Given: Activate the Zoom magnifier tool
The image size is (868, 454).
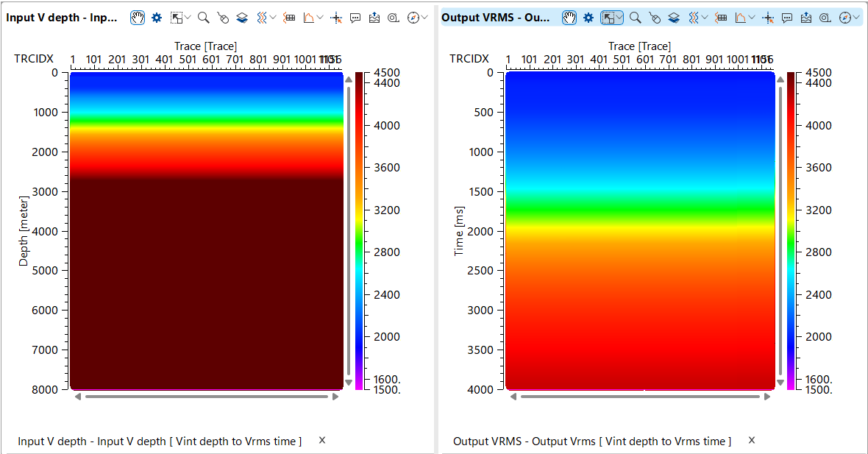Looking at the screenshot, I should (x=202, y=17).
